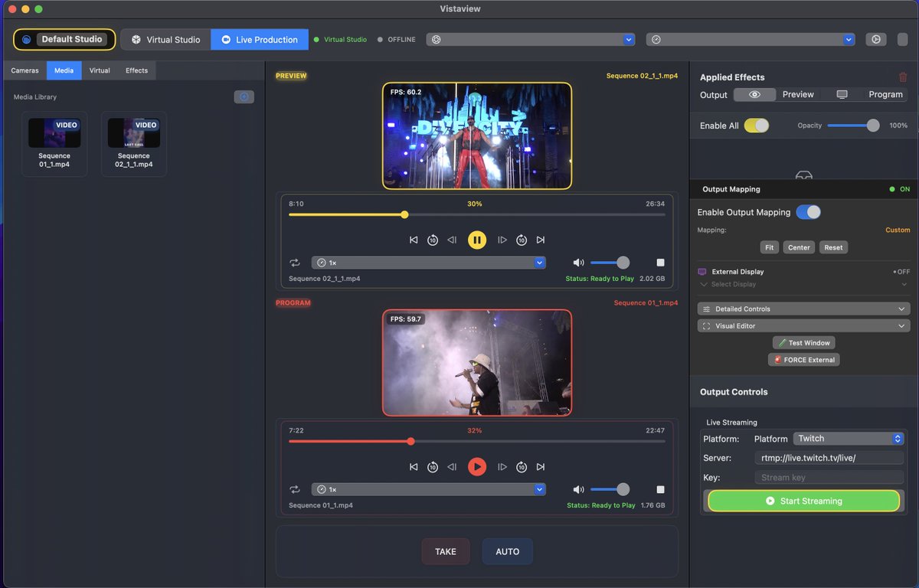Open the Preview playback speed 1x dropdown

pyautogui.click(x=429, y=263)
